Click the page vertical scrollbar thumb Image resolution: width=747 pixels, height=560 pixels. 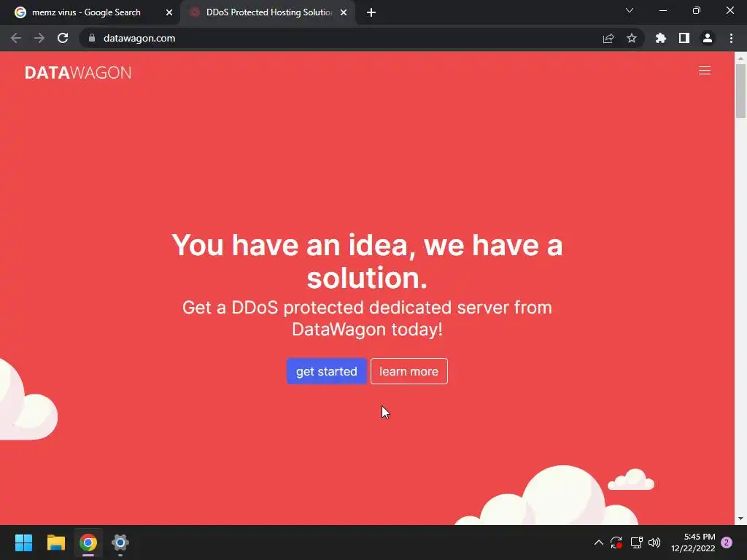[x=740, y=90]
